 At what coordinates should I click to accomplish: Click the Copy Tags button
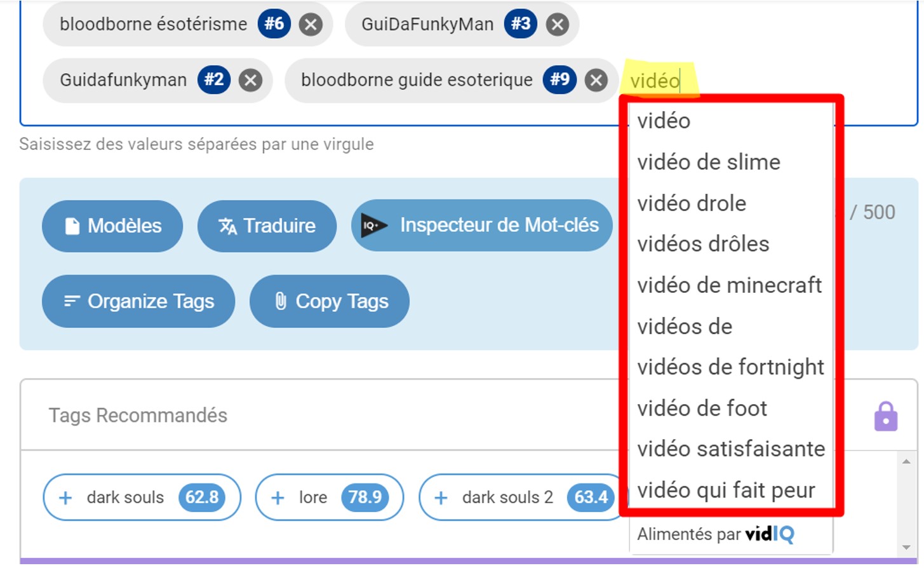tap(330, 301)
